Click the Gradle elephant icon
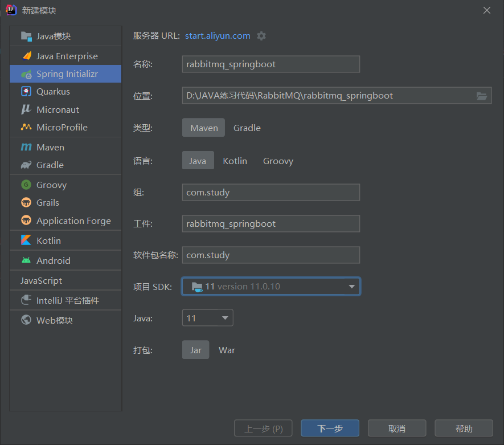Viewport: 504px width, 445px height. pyautogui.click(x=26, y=165)
